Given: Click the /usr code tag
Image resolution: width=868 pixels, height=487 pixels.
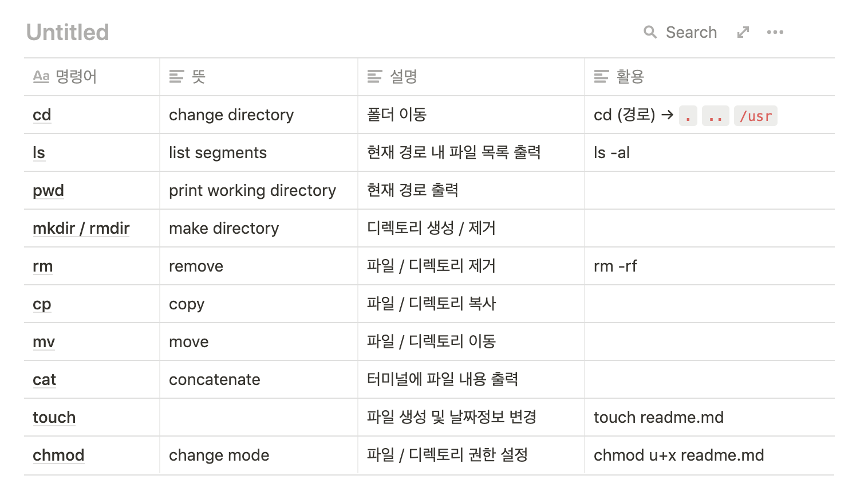Looking at the screenshot, I should pos(755,116).
